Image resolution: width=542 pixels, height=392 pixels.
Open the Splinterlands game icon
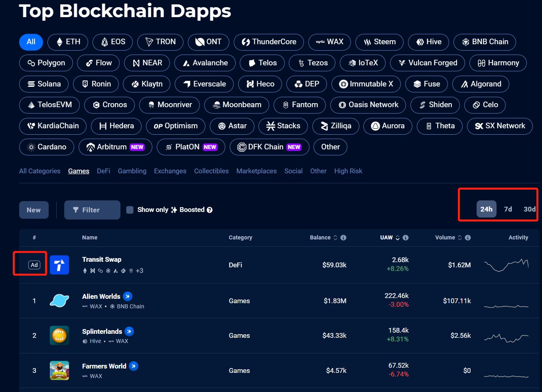click(x=59, y=335)
